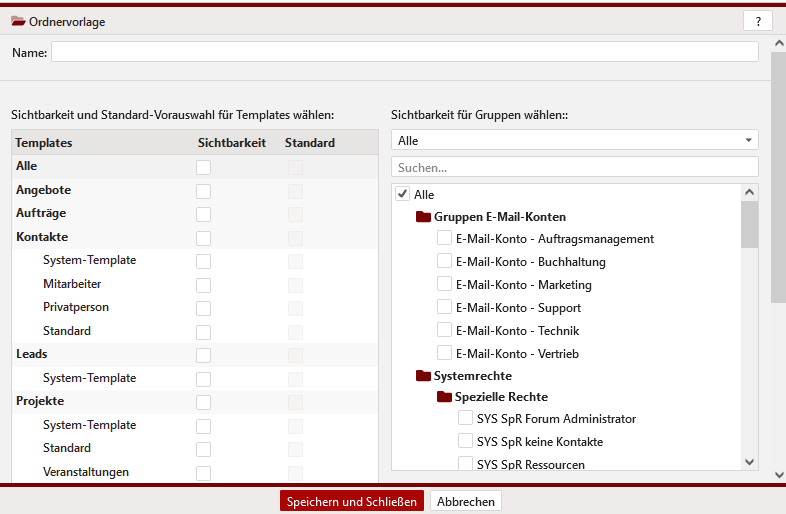
Task: Open the Alle group filter dropdown
Action: [574, 141]
